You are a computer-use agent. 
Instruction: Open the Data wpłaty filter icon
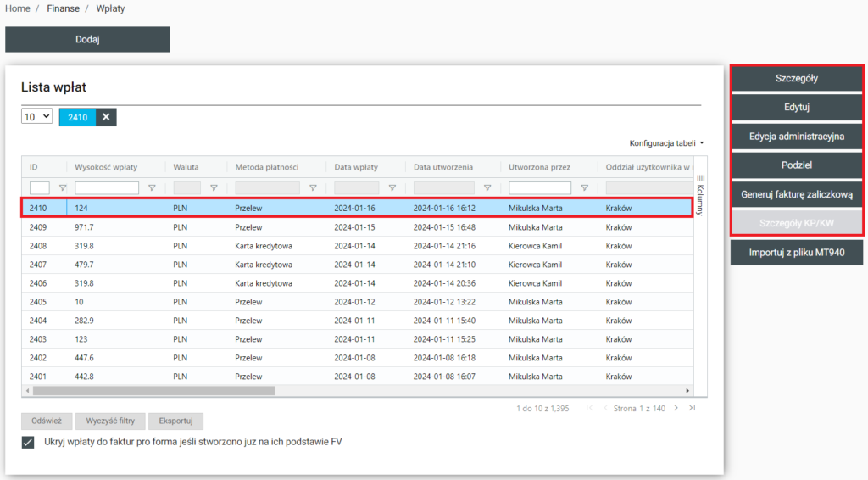(392, 188)
